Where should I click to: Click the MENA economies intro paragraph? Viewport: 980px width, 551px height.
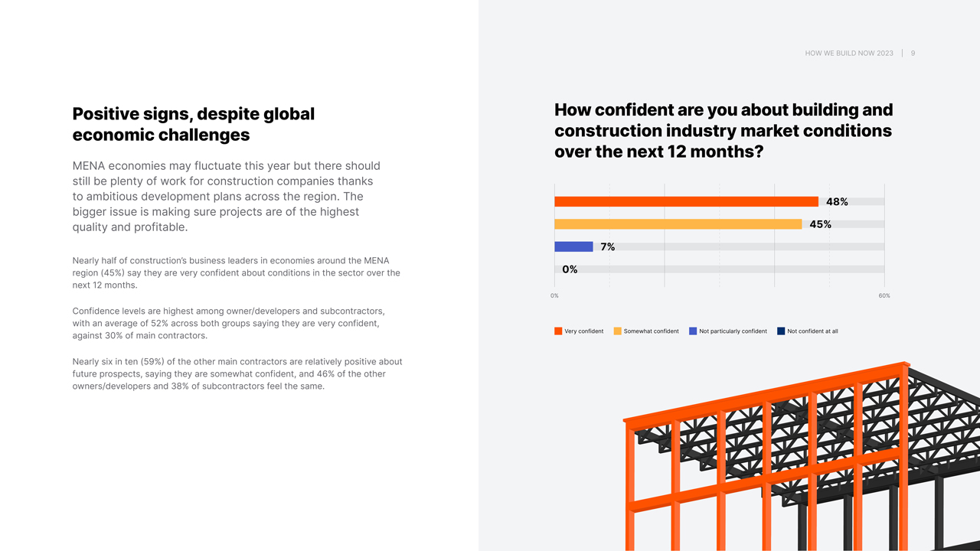[x=227, y=197]
